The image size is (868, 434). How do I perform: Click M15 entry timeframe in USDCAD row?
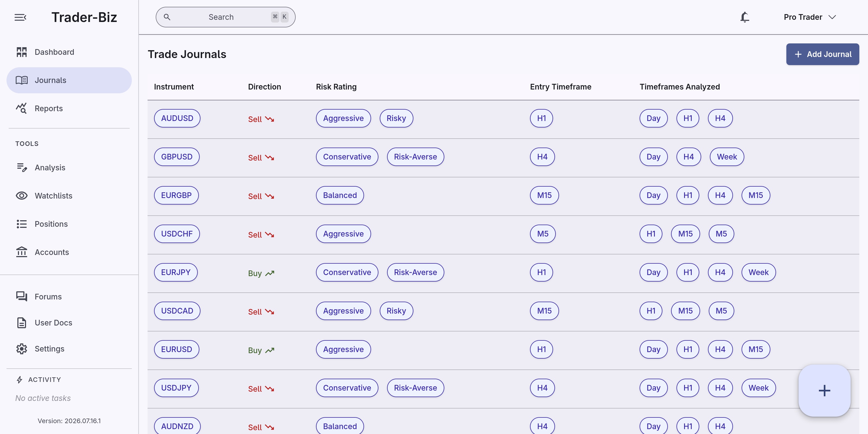[x=544, y=311]
